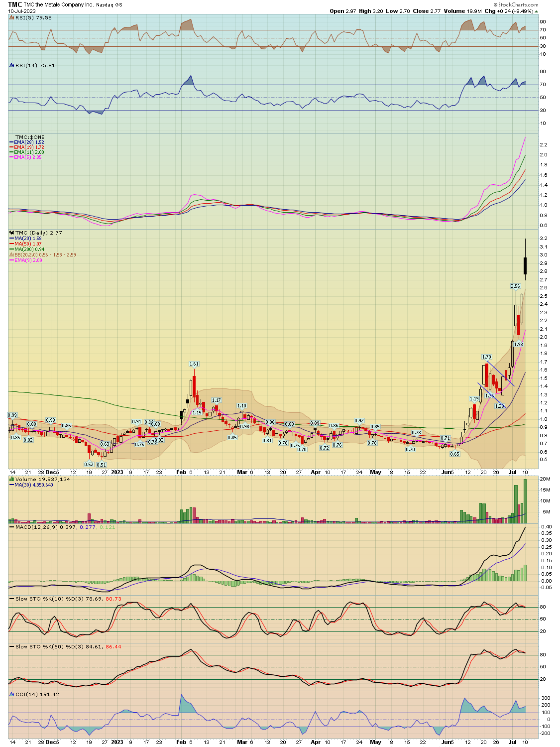Click the 'EMA(19) 1.72' legend entry

click(x=29, y=147)
